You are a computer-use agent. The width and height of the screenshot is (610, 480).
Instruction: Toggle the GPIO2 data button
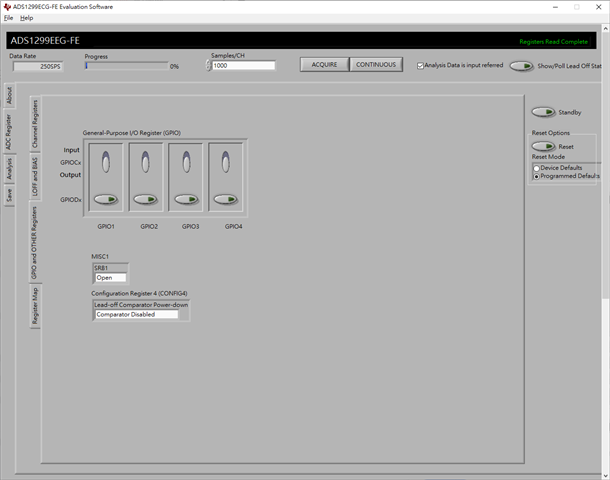click(x=145, y=200)
